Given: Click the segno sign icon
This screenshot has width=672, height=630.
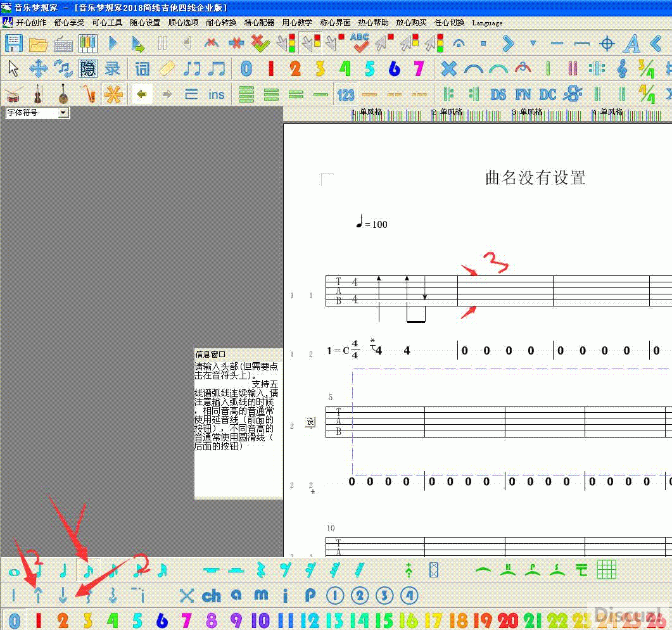Looking at the screenshot, I should [573, 94].
